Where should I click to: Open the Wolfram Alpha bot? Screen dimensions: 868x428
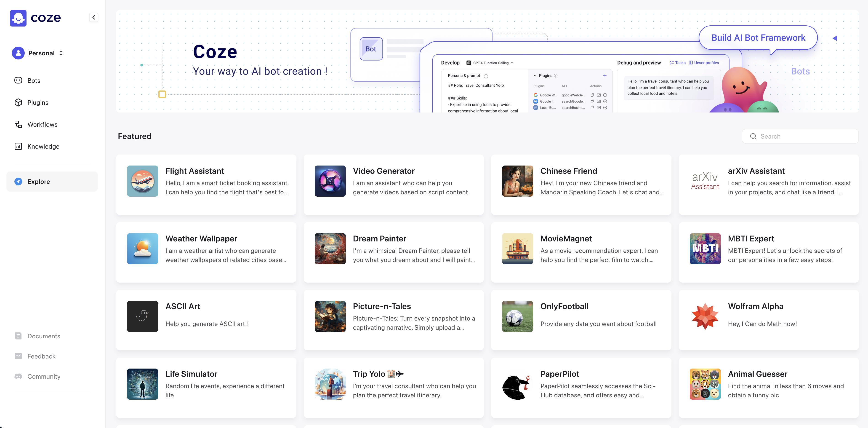[x=768, y=320]
